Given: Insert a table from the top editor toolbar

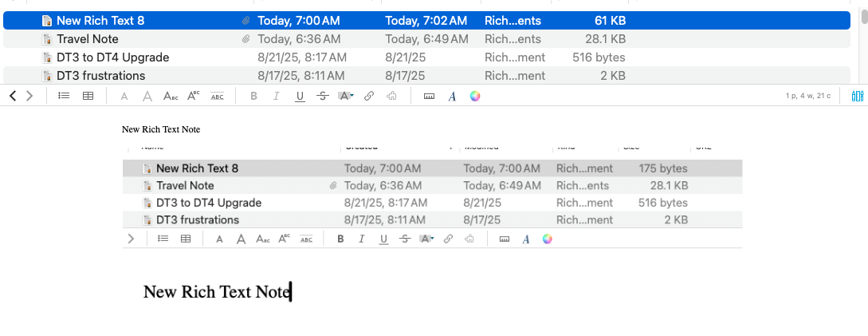Looking at the screenshot, I should click(x=88, y=96).
